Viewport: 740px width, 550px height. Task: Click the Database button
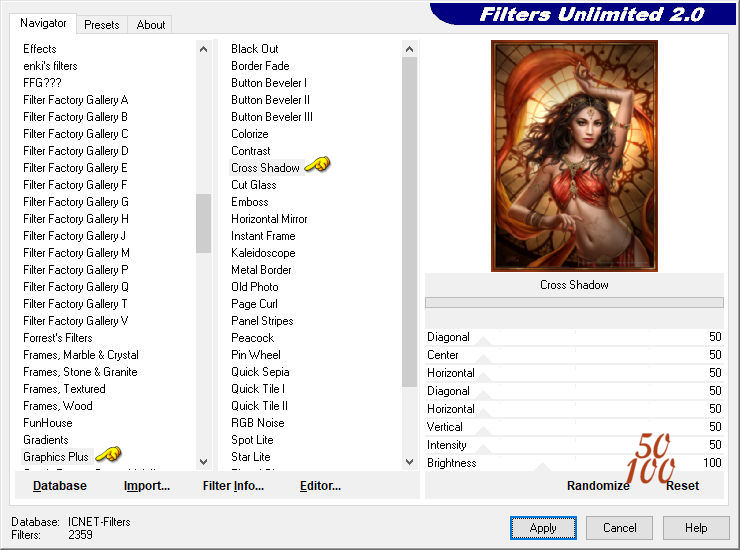coord(60,486)
